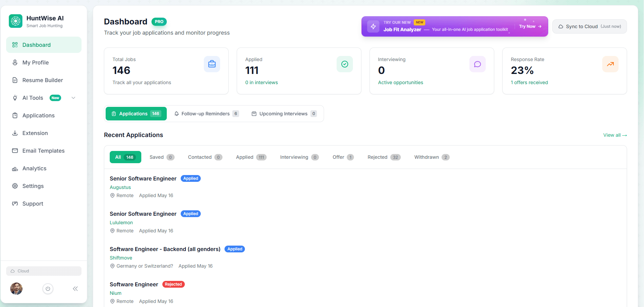The image size is (644, 307).
Task: Click the PRO badge next to Dashboard
Action: click(159, 22)
